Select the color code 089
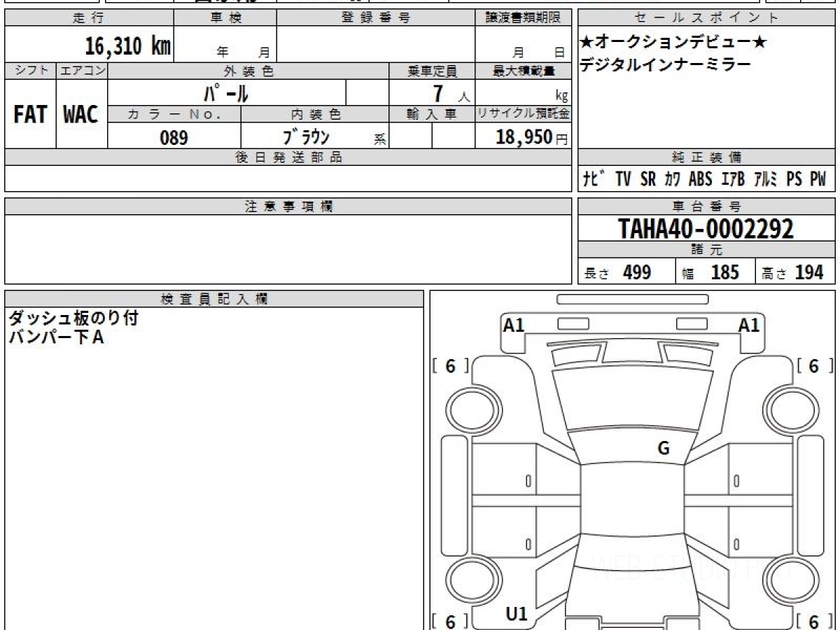This screenshot has width=840, height=630. pyautogui.click(x=174, y=138)
